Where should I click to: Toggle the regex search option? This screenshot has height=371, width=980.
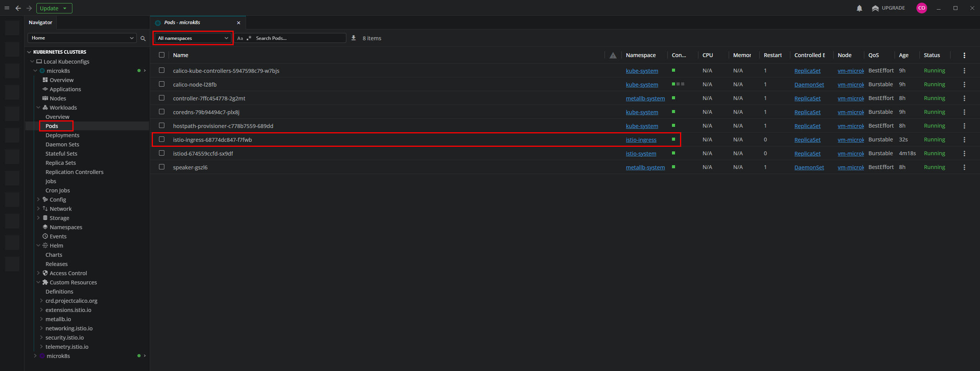point(249,38)
